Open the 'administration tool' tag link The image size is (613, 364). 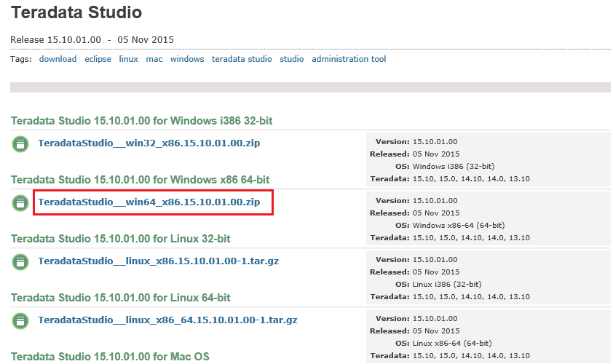tap(349, 59)
